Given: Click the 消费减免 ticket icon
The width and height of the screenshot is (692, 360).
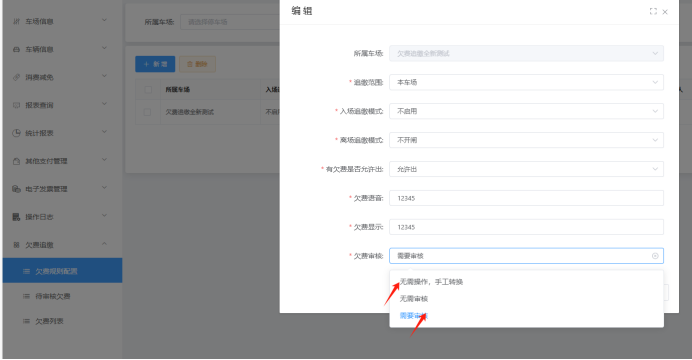Looking at the screenshot, I should (x=16, y=77).
